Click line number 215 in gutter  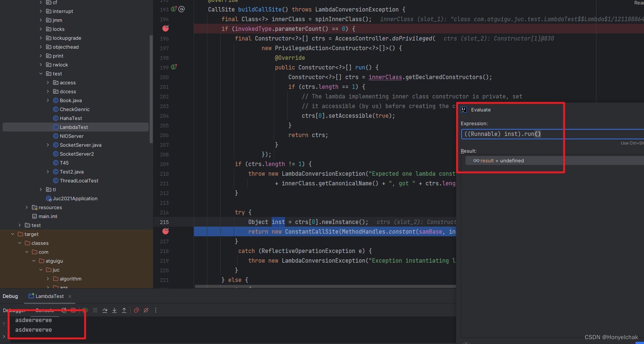164,222
